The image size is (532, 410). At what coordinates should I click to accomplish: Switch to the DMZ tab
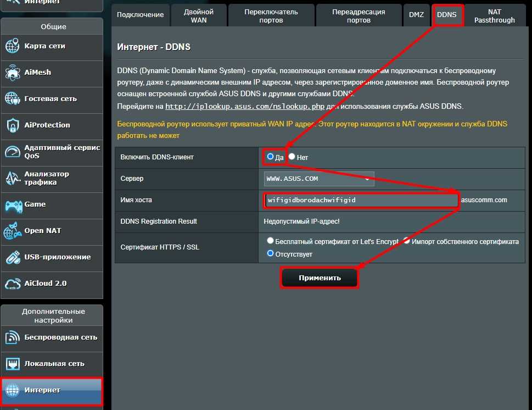(416, 15)
